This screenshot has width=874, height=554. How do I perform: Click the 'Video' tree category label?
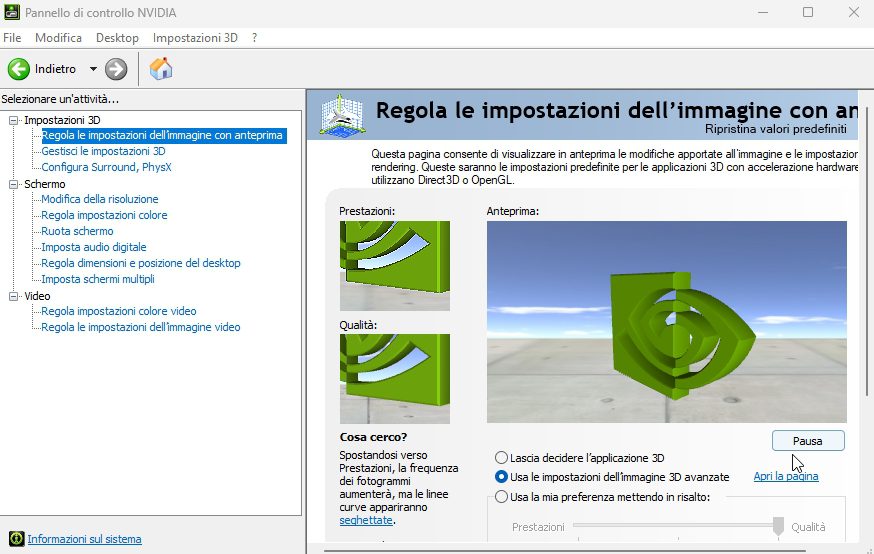[37, 296]
